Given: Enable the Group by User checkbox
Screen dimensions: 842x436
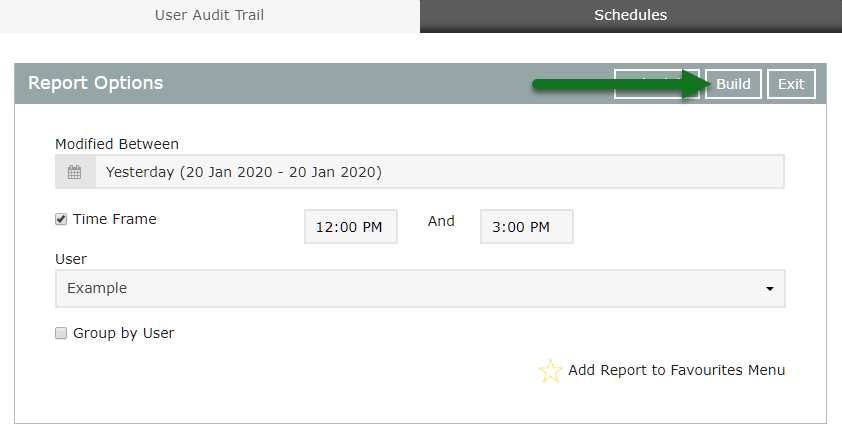Looking at the screenshot, I should point(61,333).
